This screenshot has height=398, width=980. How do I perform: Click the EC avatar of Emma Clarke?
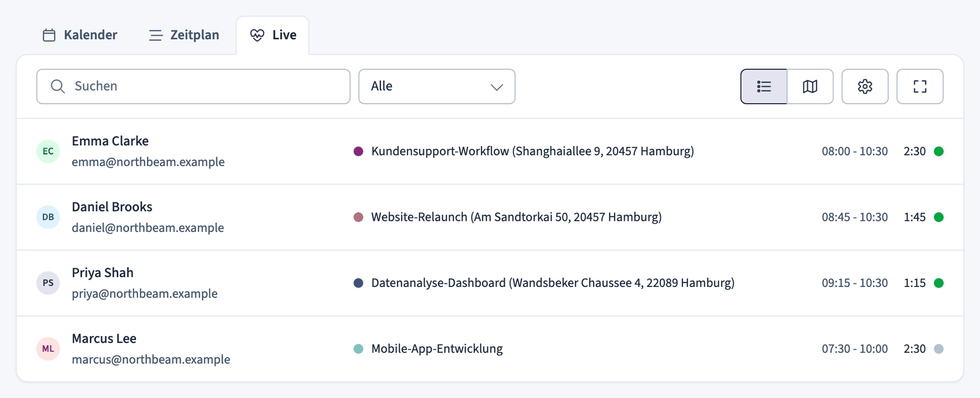click(48, 151)
